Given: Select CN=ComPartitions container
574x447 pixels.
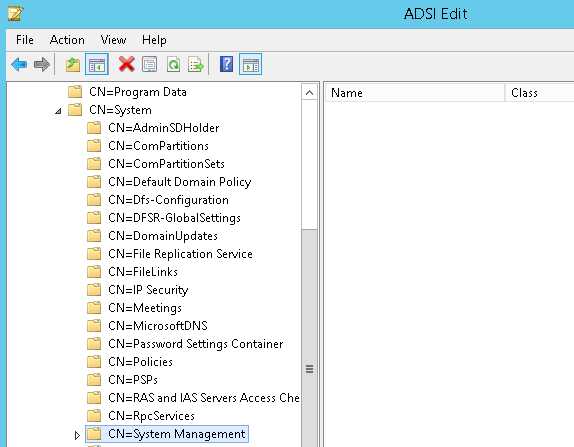Looking at the screenshot, I should coord(159,146).
